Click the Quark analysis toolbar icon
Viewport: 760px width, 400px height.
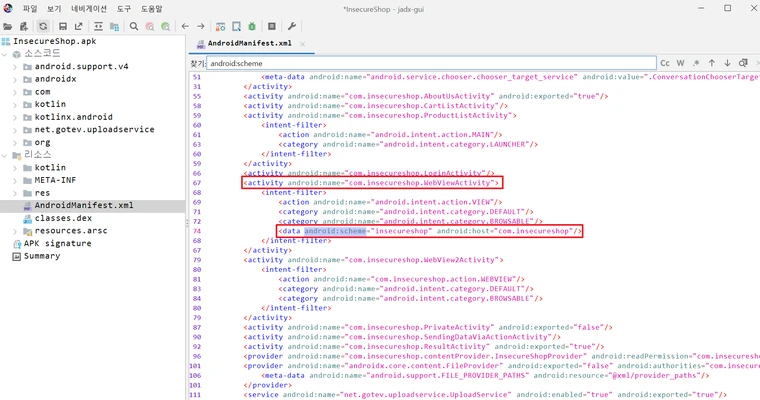(x=237, y=27)
